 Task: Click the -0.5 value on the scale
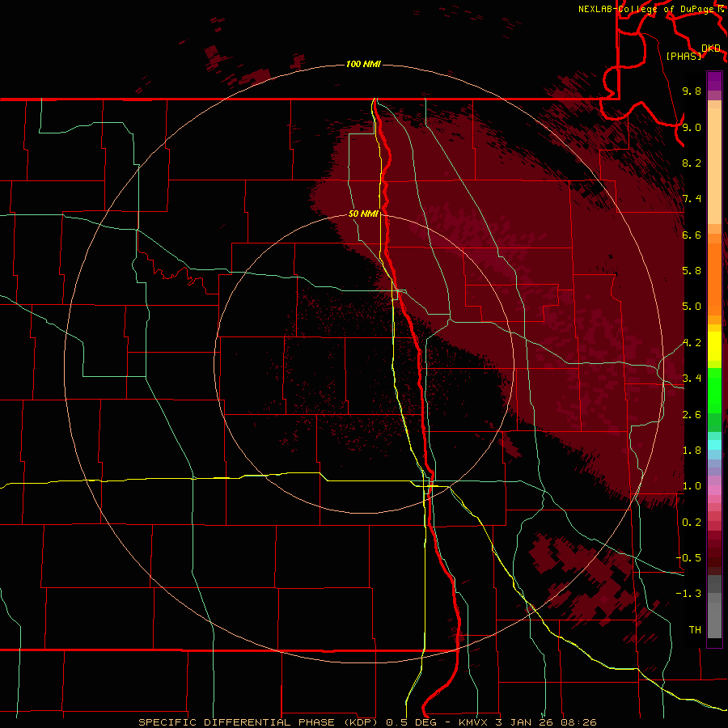[x=688, y=558]
